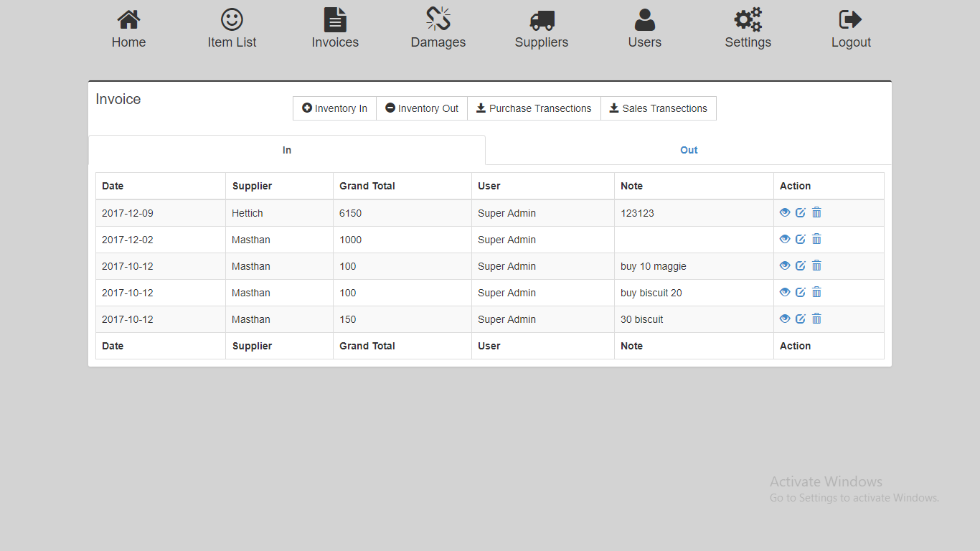Image resolution: width=980 pixels, height=551 pixels.
Task: Delete the 'buy 10 maggie' invoice
Action: 816,265
